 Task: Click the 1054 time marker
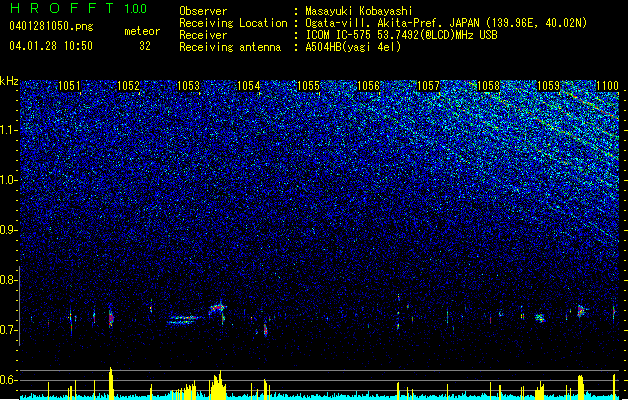249,86
